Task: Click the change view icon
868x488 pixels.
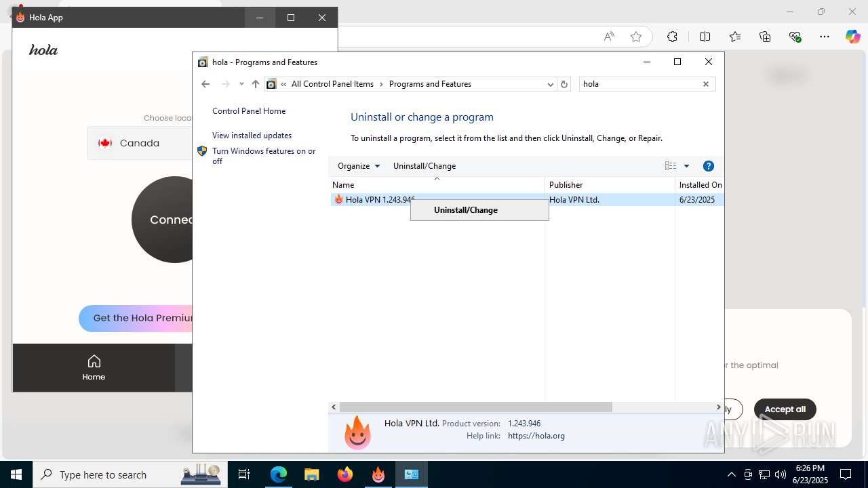Action: click(x=671, y=166)
